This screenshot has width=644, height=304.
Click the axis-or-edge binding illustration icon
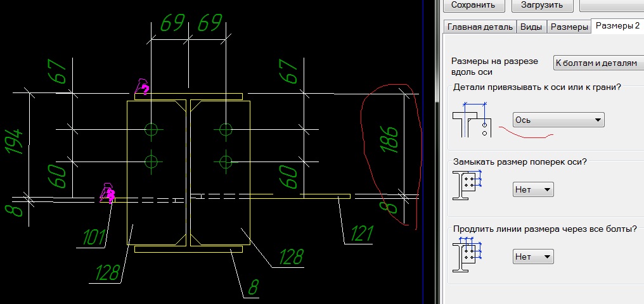pos(473,120)
